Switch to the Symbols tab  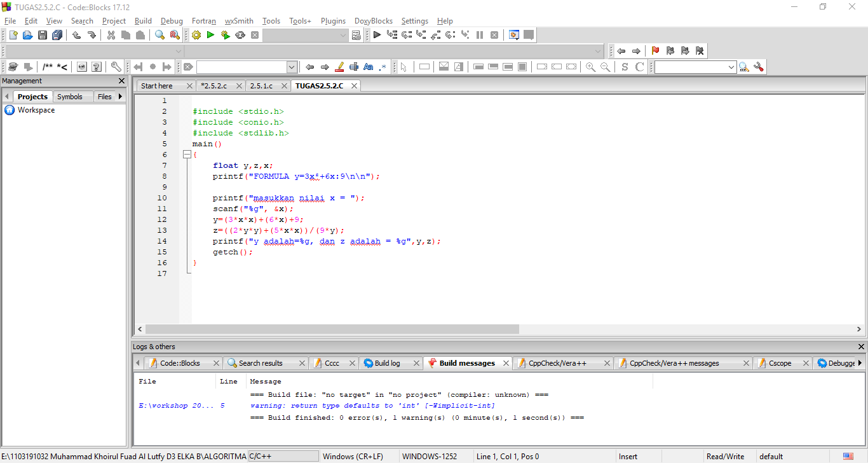pyautogui.click(x=70, y=97)
